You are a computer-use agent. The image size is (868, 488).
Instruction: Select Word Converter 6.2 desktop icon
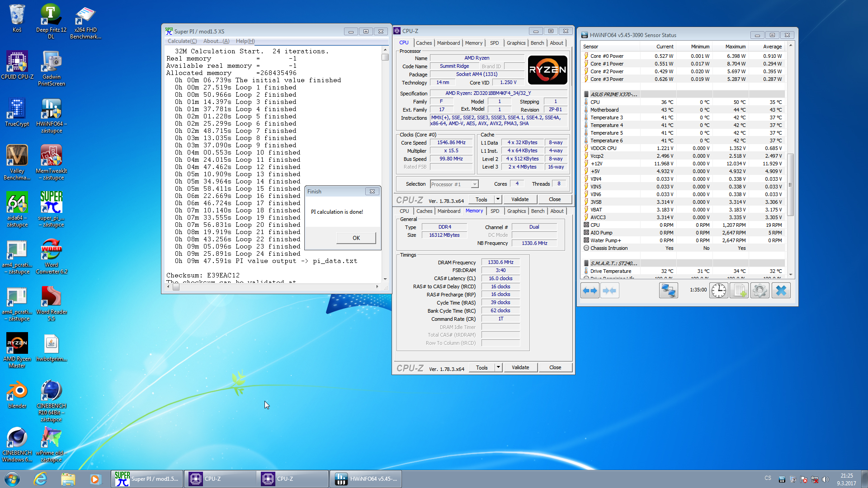coord(51,256)
